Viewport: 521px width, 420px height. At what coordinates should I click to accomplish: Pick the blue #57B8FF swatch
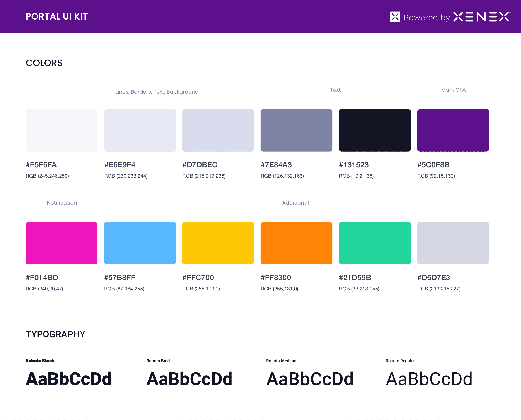tap(140, 243)
